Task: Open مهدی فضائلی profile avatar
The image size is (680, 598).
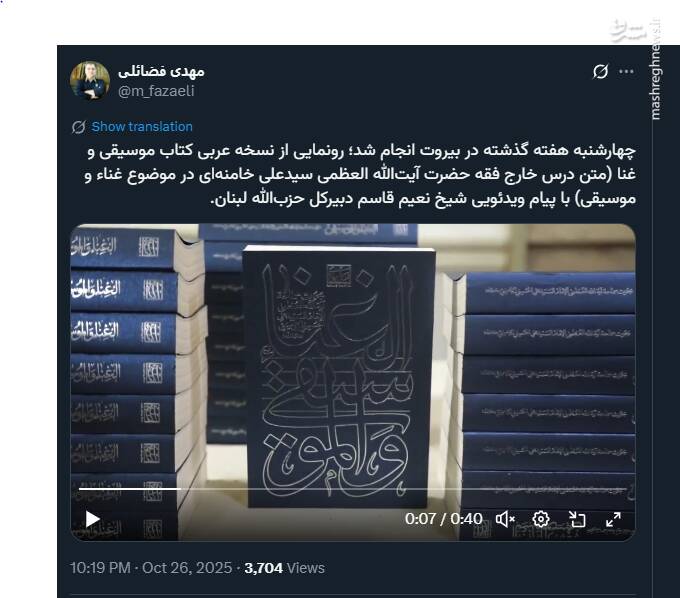Action: tap(90, 81)
